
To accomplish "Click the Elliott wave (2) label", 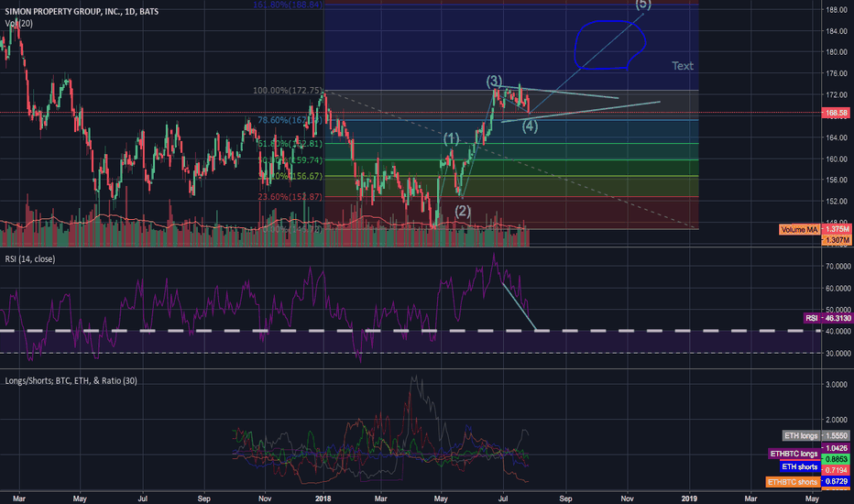I will coord(463,211).
